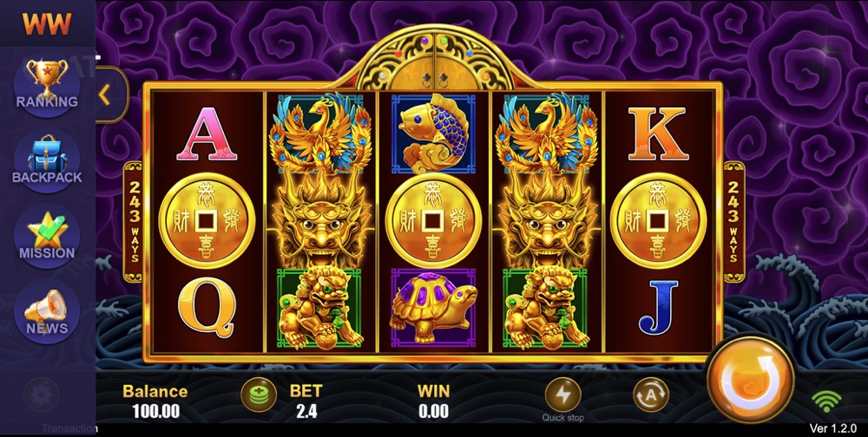Click the BET amount 2.4
The height and width of the screenshot is (437, 868).
(306, 410)
